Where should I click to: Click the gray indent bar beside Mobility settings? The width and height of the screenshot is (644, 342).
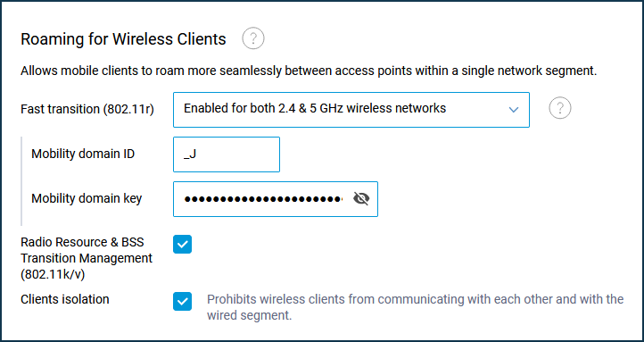21,181
